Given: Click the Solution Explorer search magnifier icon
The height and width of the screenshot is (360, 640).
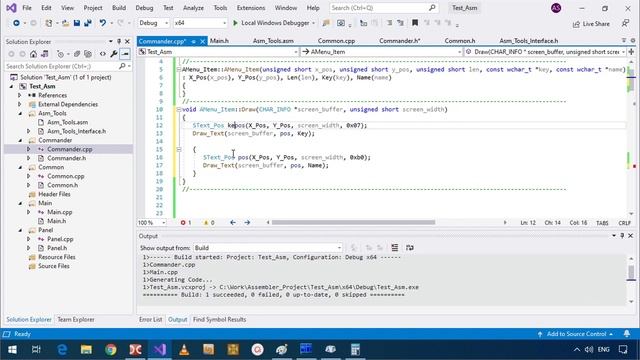Looking at the screenshot, I should tap(122, 66).
